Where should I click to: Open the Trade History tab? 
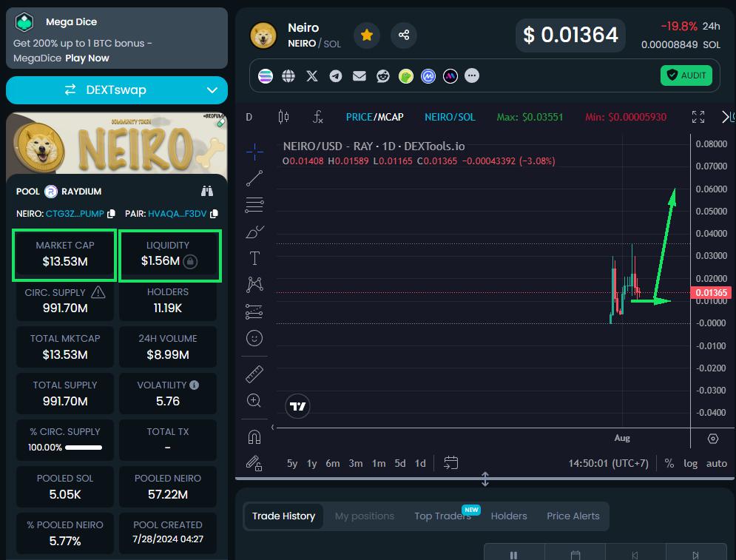pyautogui.click(x=283, y=516)
